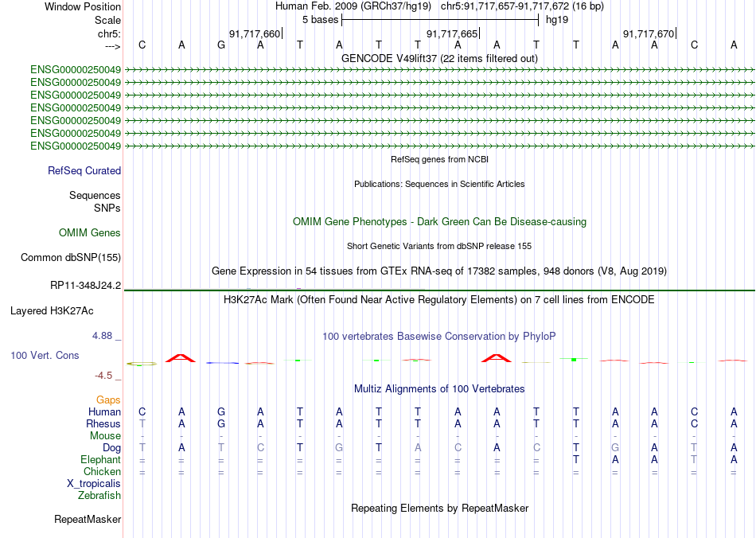Open the H3K27Ac Mark ENCODE track title
This screenshot has height=538, width=756.
click(x=439, y=300)
